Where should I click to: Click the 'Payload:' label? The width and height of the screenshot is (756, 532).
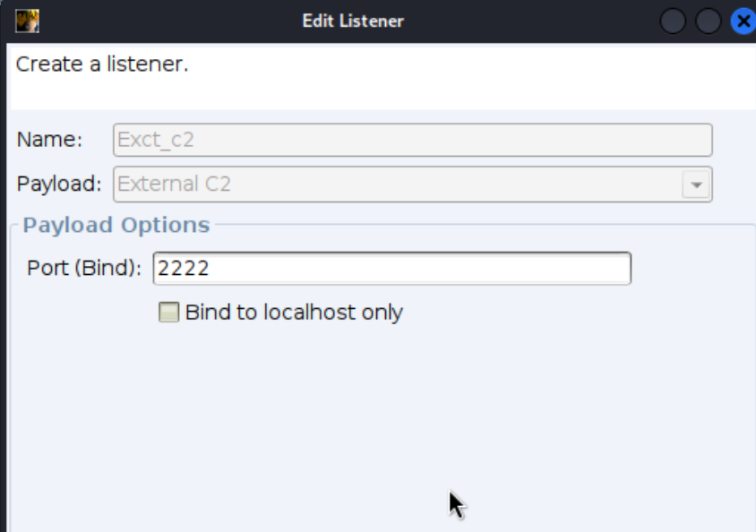coord(59,184)
